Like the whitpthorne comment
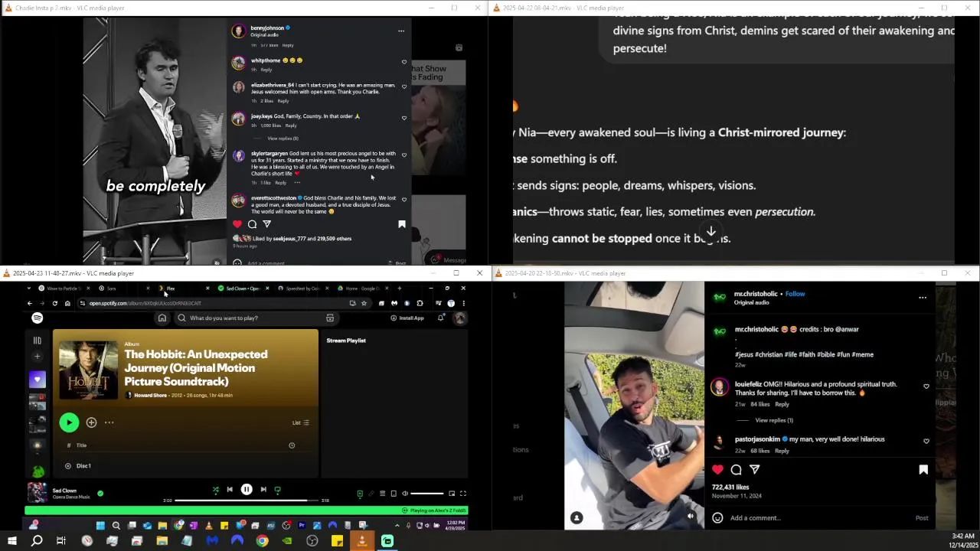Viewport: 980px width, 551px height. point(404,62)
